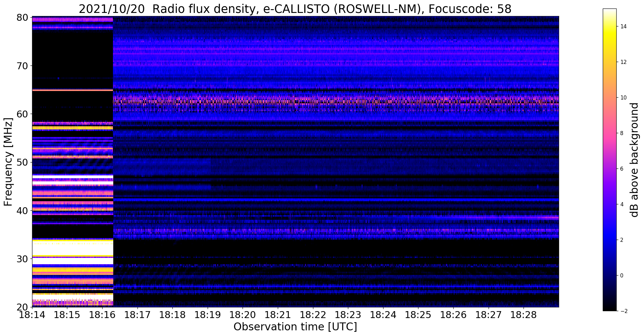
Task: Click the colorbar tick label 14
Action: pos(623,26)
